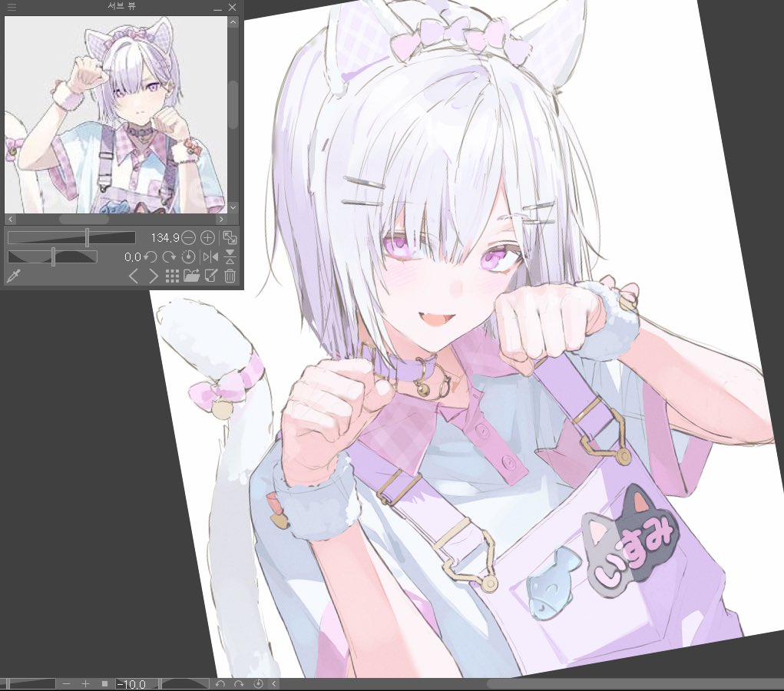The height and width of the screenshot is (691, 784).
Task: Click the Sub View horizontal scrollbar right arrow
Action: pyautogui.click(x=221, y=219)
